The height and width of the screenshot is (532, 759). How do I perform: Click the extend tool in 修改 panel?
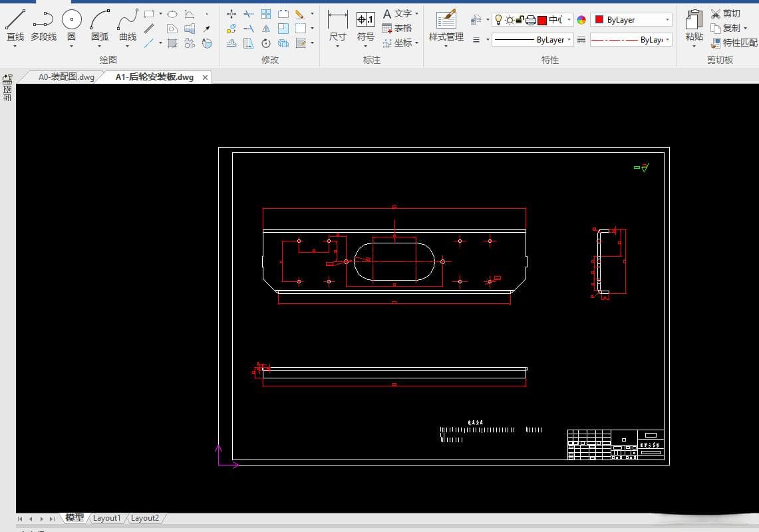coord(249,29)
